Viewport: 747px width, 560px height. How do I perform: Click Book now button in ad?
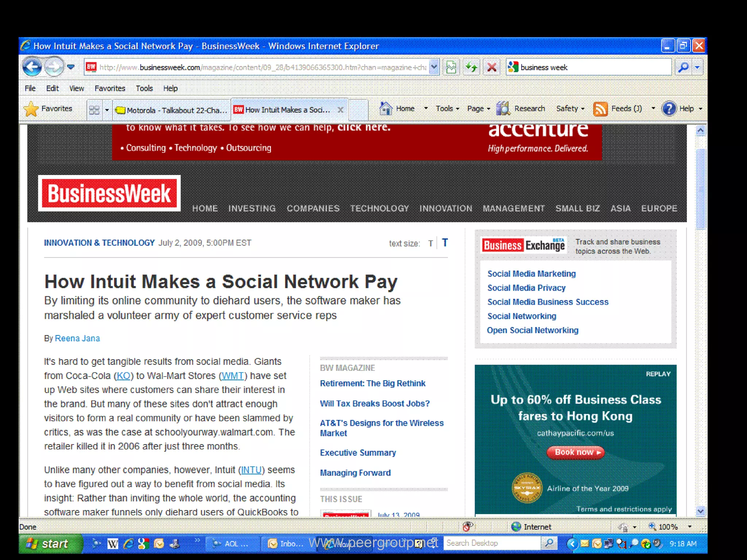[x=575, y=452]
